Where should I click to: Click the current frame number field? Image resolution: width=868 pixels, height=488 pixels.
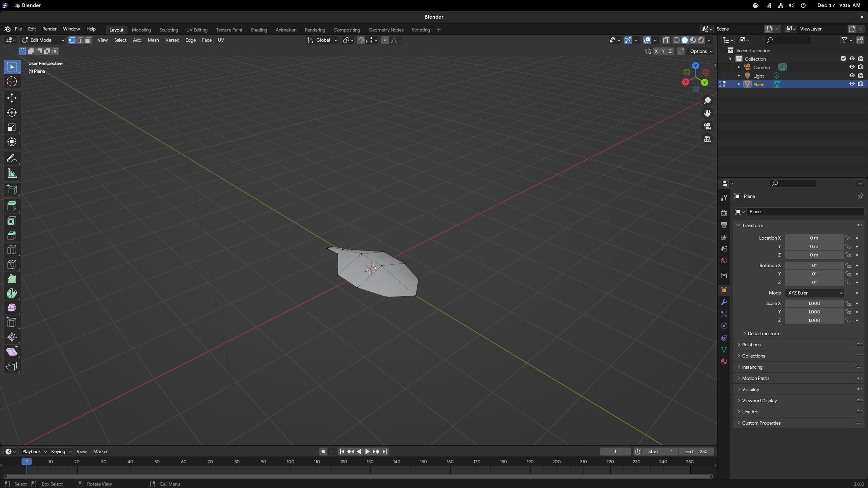[x=615, y=451]
